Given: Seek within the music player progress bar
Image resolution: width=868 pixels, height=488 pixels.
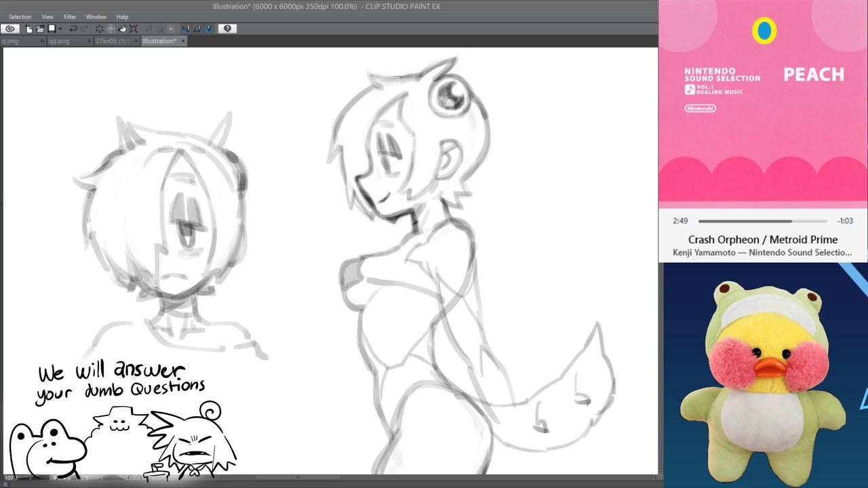Looking at the screenshot, I should pos(763,221).
